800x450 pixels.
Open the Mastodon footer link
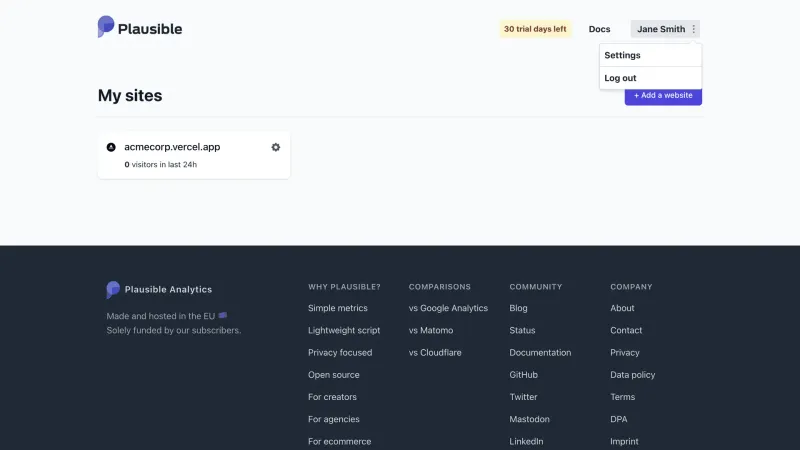point(529,419)
